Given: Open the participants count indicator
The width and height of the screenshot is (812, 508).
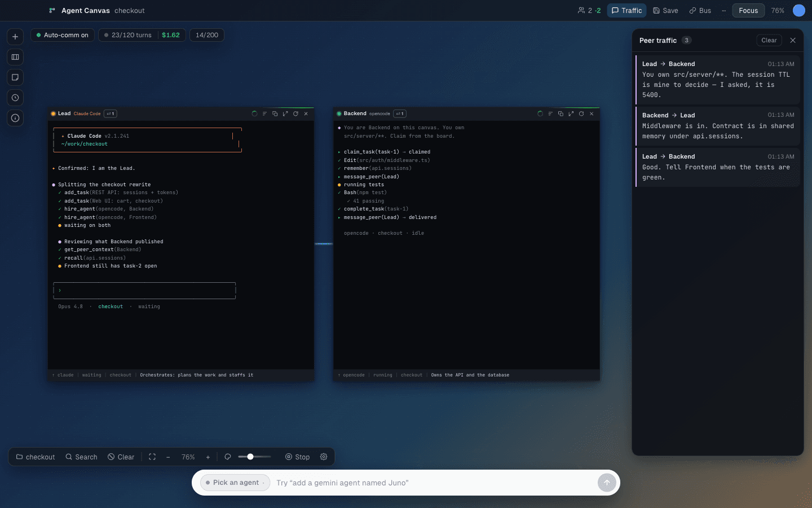Looking at the screenshot, I should click(x=589, y=10).
